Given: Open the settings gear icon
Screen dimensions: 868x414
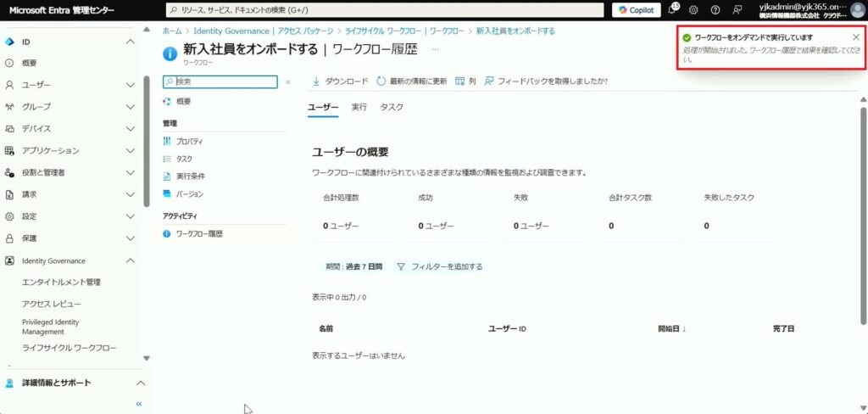Looking at the screenshot, I should point(693,10).
